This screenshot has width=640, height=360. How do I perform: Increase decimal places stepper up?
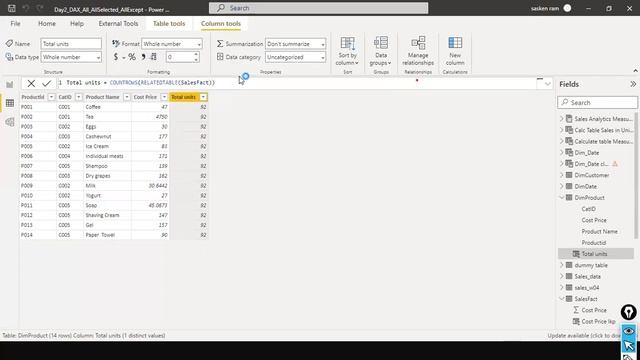[196, 54]
